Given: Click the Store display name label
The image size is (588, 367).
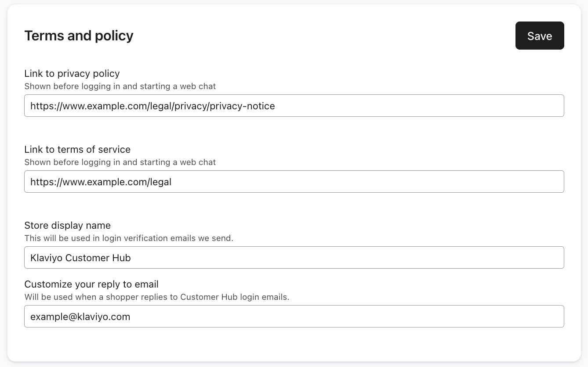Looking at the screenshot, I should (67, 225).
